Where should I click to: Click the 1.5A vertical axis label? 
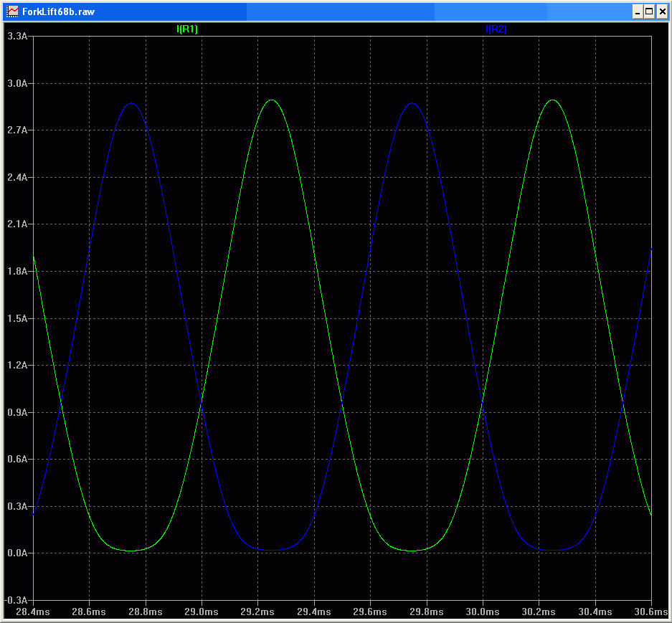click(18, 318)
